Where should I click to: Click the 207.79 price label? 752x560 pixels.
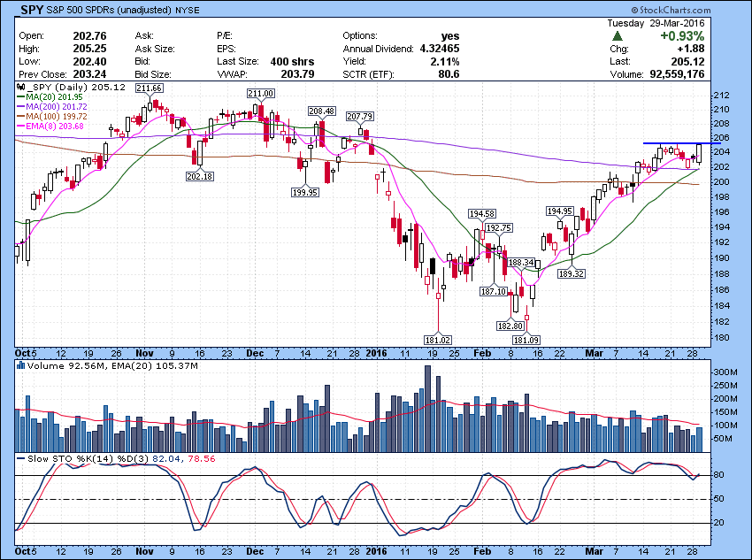point(360,116)
